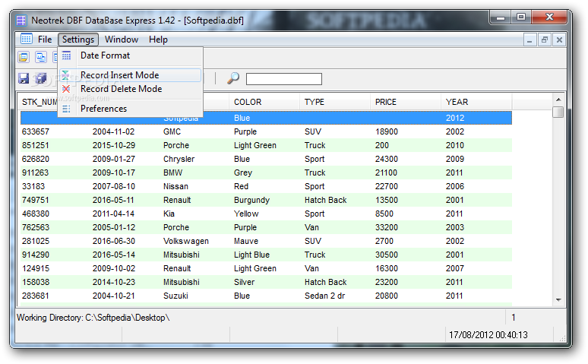This screenshot has width=588, height=364.
Task: Click Nissan make cell
Action: pos(175,186)
